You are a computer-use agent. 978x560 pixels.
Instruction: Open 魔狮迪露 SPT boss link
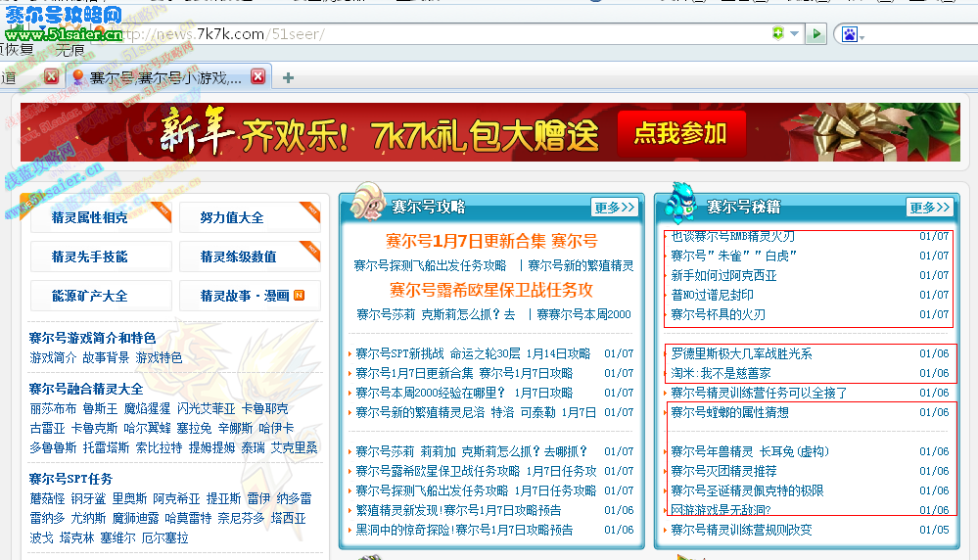tap(135, 518)
